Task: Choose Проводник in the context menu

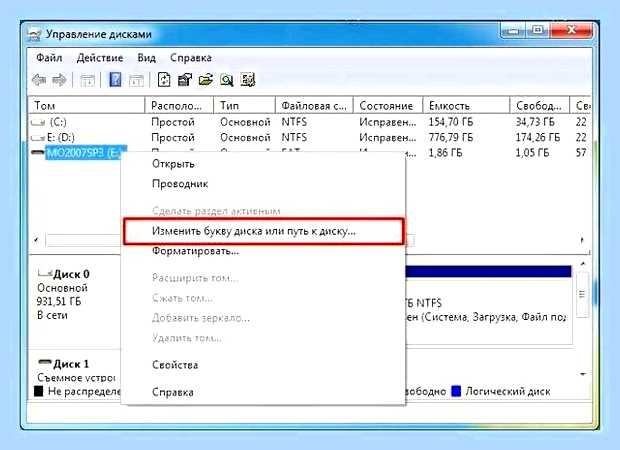Action: click(x=180, y=183)
